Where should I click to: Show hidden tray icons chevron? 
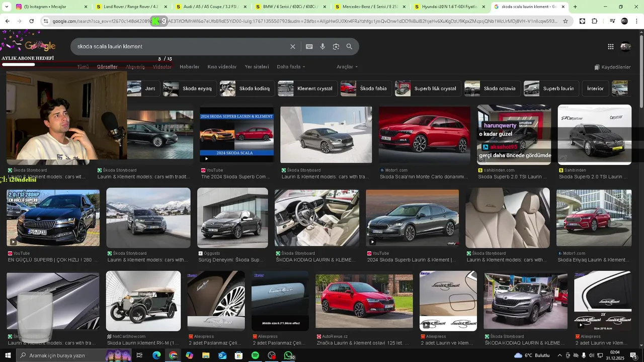coord(559,355)
